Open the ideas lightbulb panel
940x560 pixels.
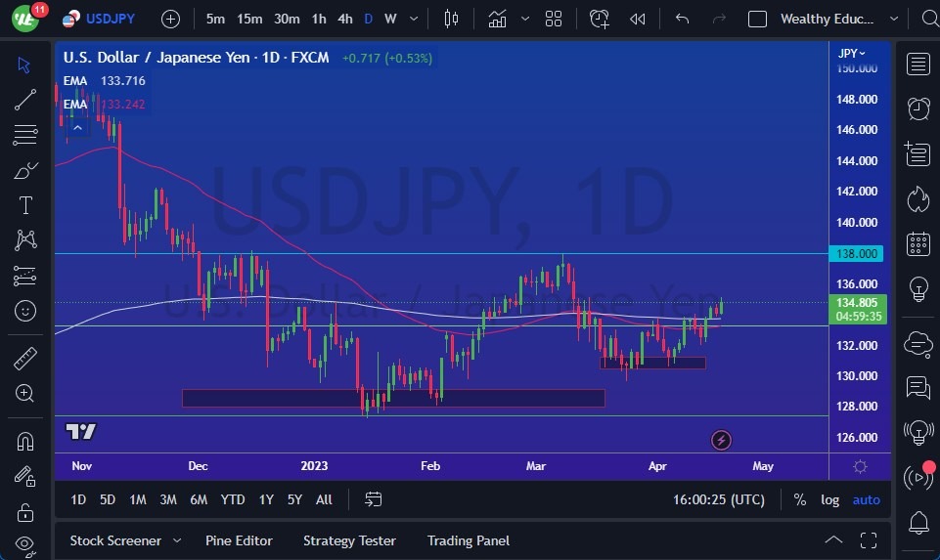pyautogui.click(x=918, y=289)
